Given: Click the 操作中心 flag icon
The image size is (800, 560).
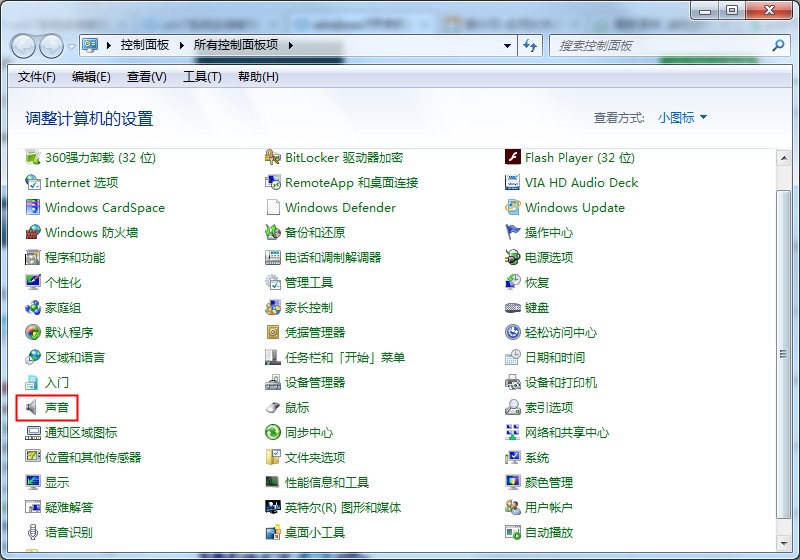Looking at the screenshot, I should coord(512,232).
